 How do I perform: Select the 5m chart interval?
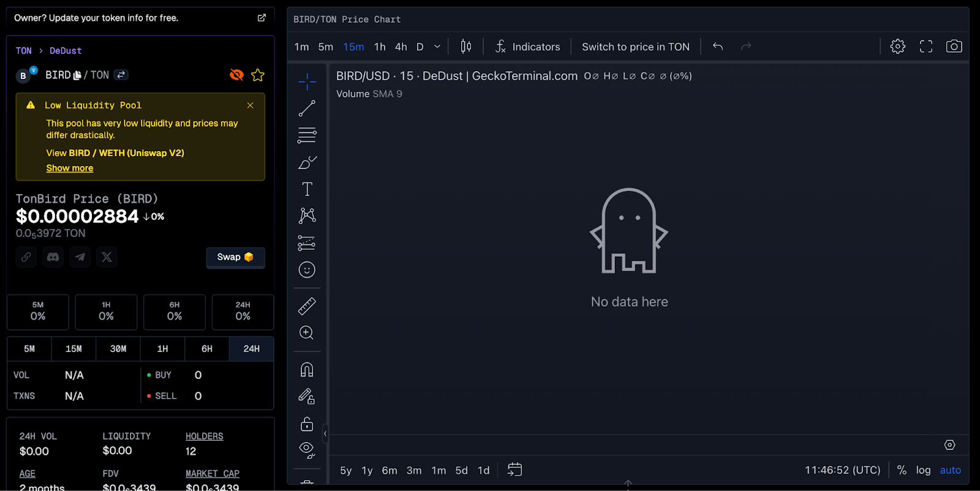click(326, 47)
